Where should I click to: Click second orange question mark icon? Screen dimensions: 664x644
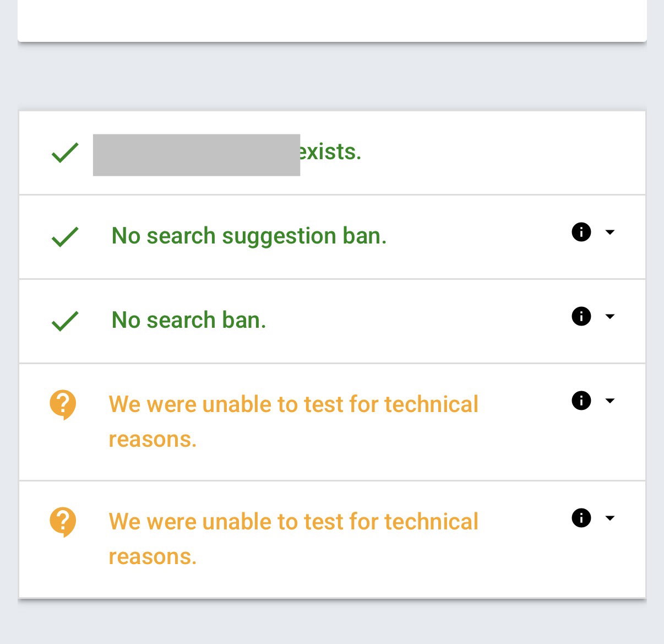pyautogui.click(x=63, y=522)
